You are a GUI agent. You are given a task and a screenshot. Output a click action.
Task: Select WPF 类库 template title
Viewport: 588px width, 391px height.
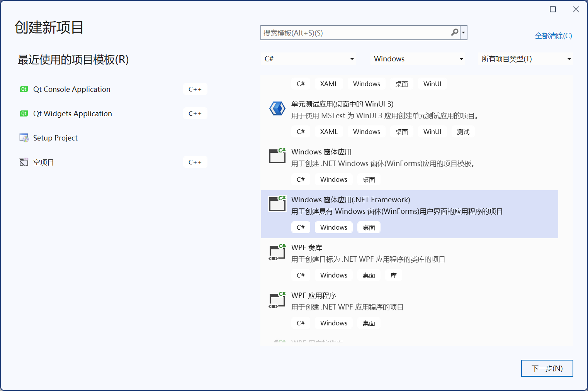click(x=307, y=247)
